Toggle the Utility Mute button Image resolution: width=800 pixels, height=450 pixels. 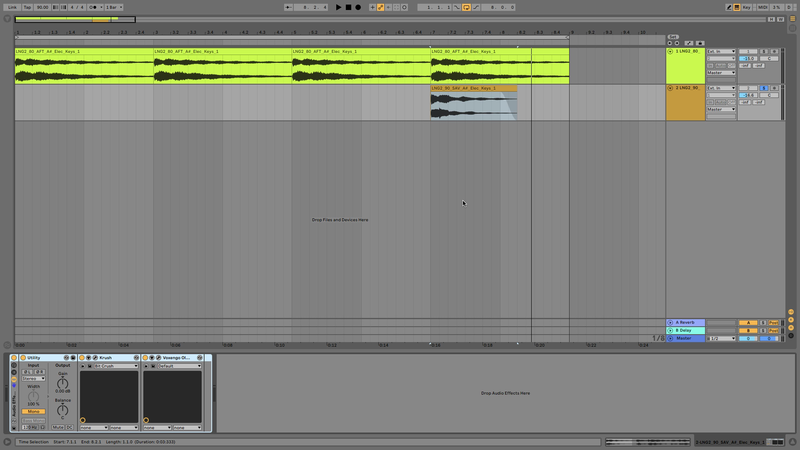pos(58,427)
